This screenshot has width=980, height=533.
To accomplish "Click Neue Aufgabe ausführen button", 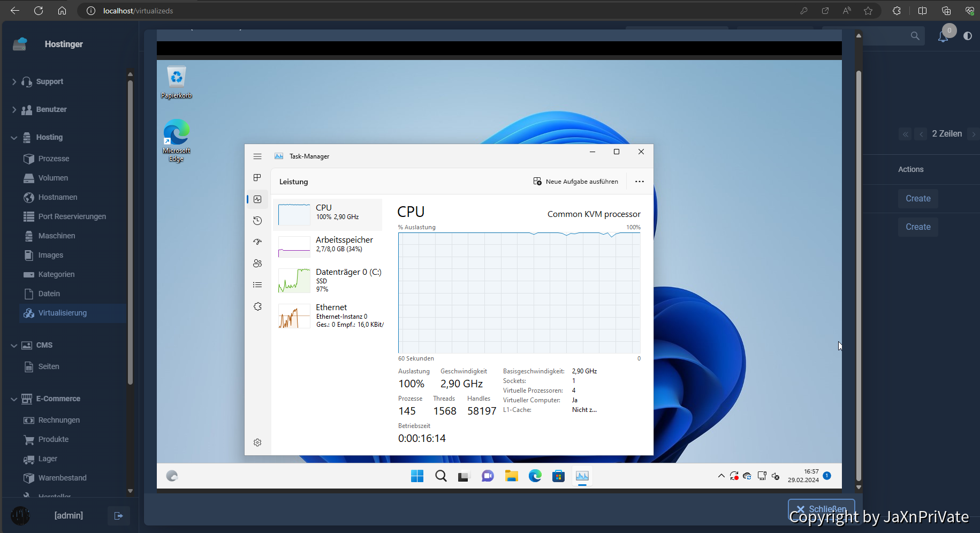I will pos(576,182).
